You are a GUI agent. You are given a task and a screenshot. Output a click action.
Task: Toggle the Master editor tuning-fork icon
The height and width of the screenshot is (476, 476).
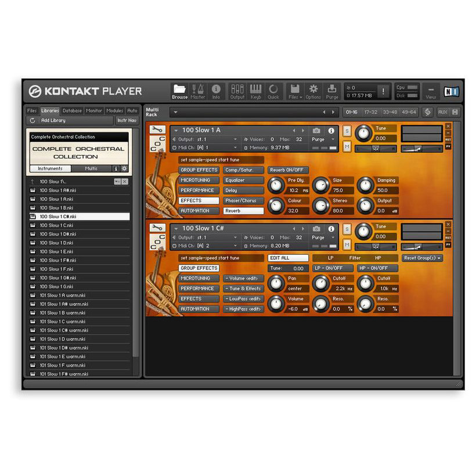tap(197, 92)
